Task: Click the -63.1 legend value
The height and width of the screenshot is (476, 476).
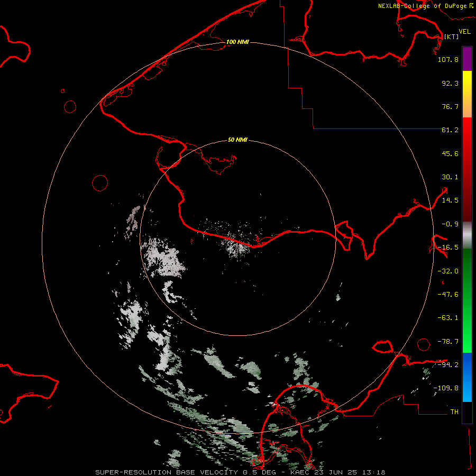Action: tap(448, 318)
